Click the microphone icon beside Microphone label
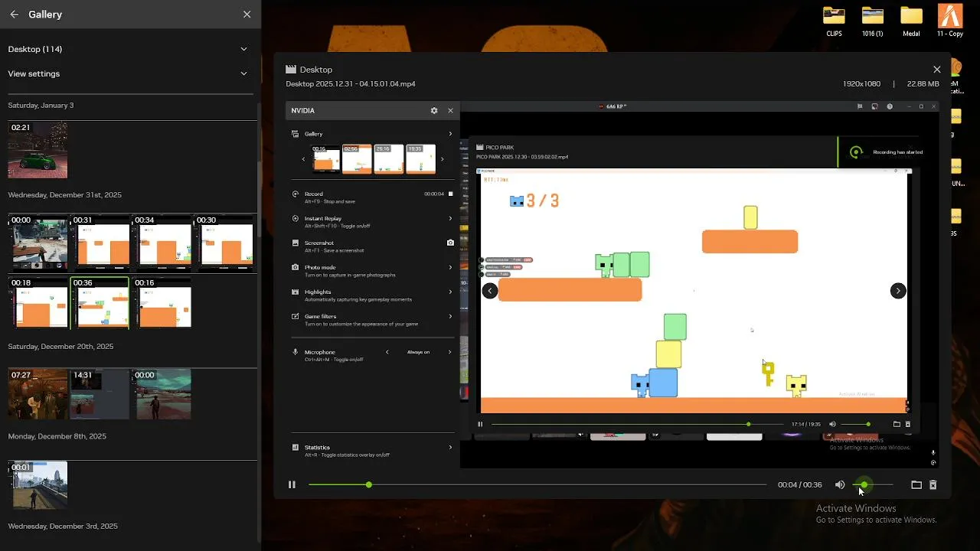Viewport: 980px width, 551px height. coord(296,352)
